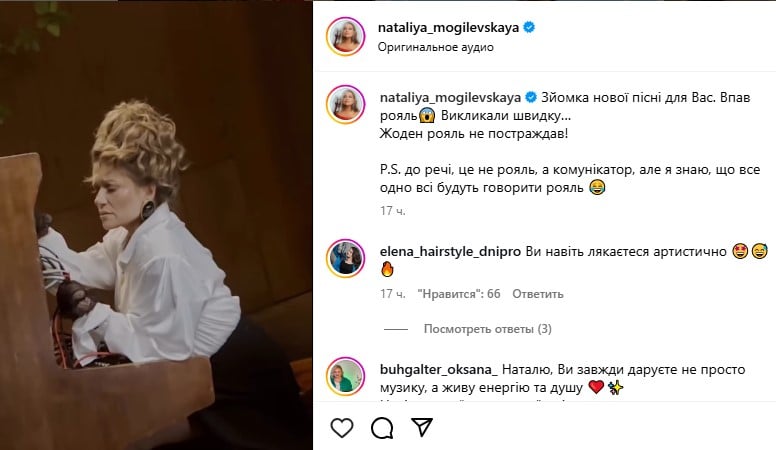This screenshot has height=450, width=776.
Task: Open nataliya_mogilevskaya username in header
Action: [448, 27]
